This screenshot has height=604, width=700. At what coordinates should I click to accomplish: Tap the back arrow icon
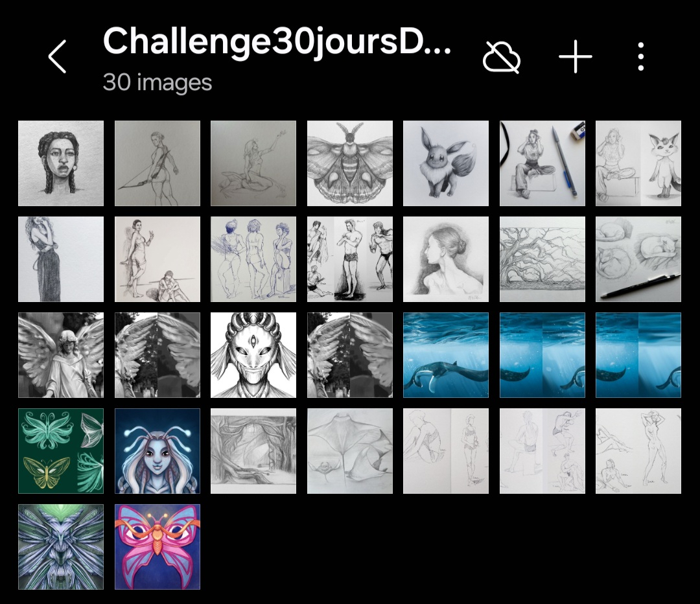pos(58,56)
